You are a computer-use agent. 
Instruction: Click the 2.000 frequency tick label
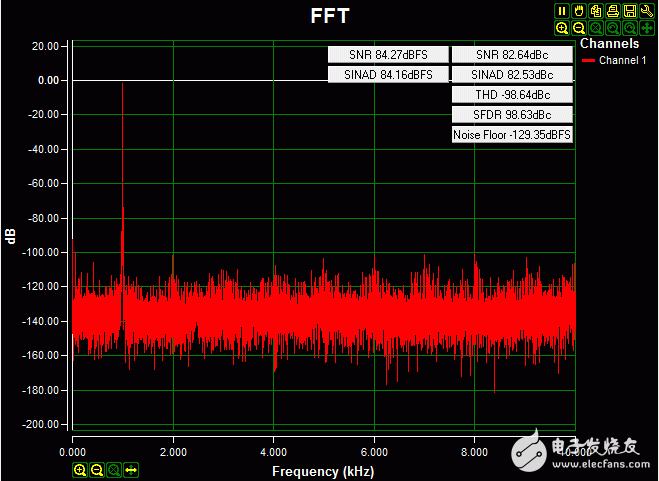pyautogui.click(x=173, y=452)
